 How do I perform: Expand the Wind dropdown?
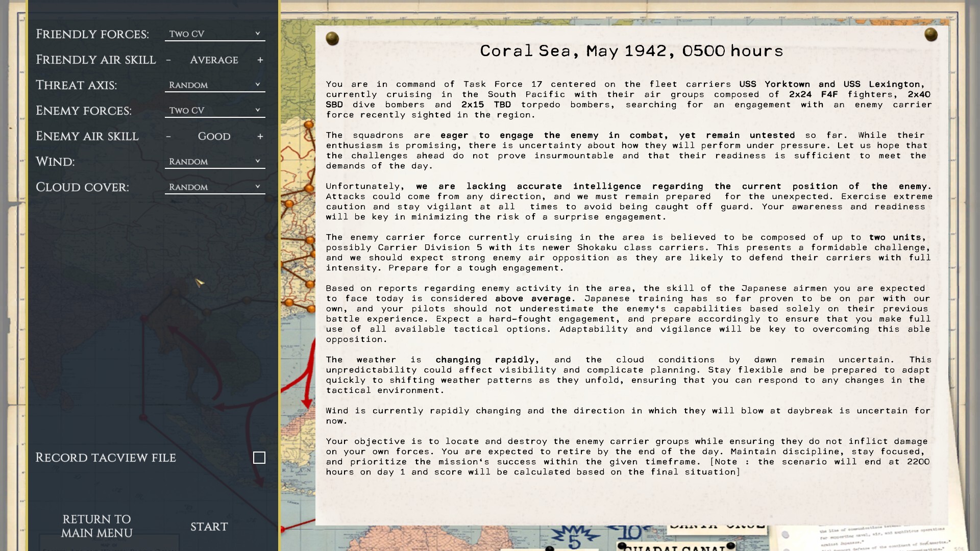pyautogui.click(x=215, y=162)
